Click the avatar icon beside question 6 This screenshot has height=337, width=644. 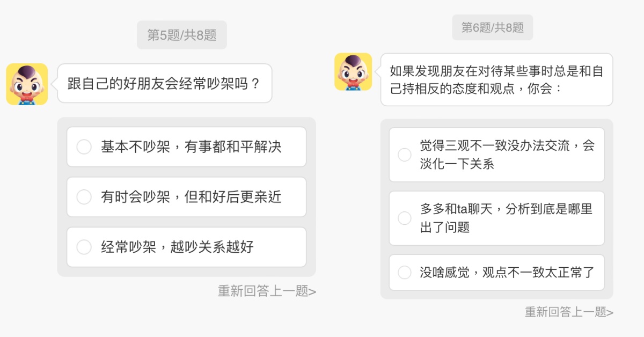coord(353,71)
